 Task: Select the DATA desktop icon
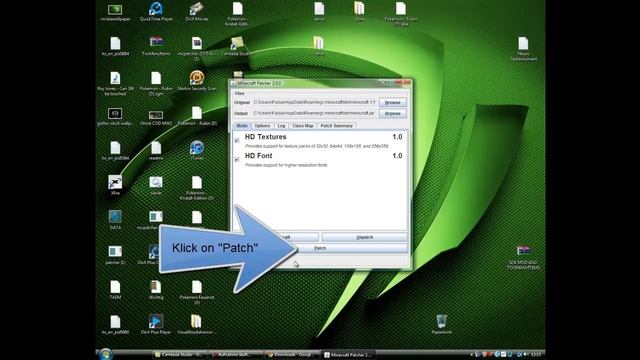(x=115, y=220)
